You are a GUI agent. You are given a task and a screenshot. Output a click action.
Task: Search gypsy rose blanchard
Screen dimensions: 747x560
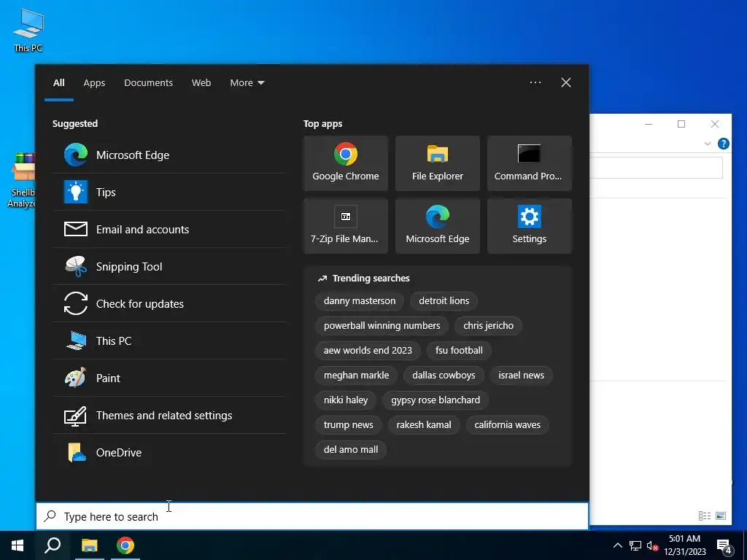click(x=436, y=400)
